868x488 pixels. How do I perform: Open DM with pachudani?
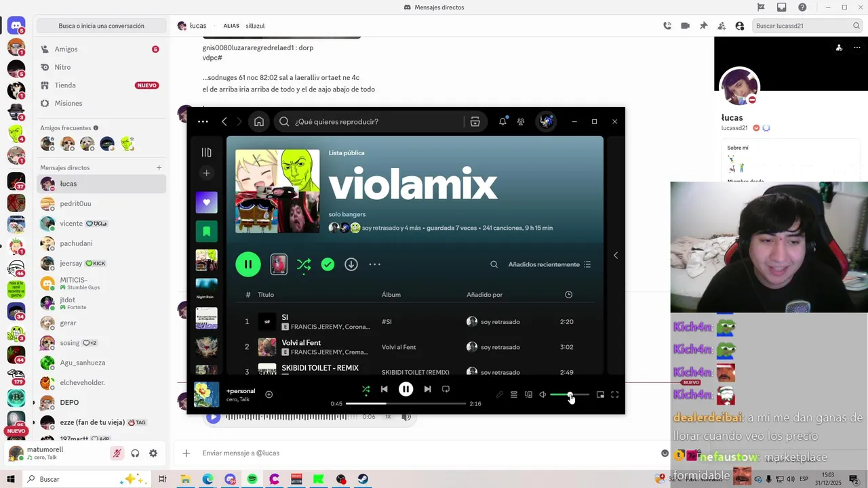coord(101,243)
